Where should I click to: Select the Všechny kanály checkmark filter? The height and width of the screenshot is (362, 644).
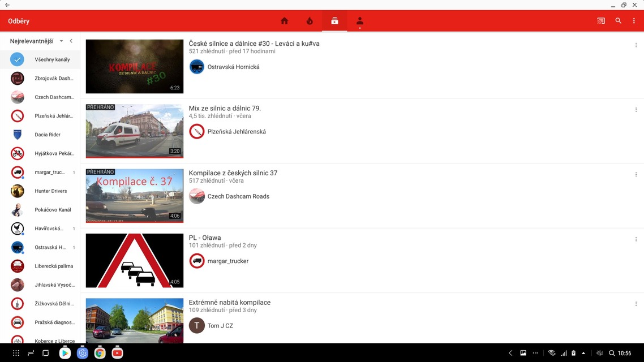pyautogui.click(x=18, y=59)
